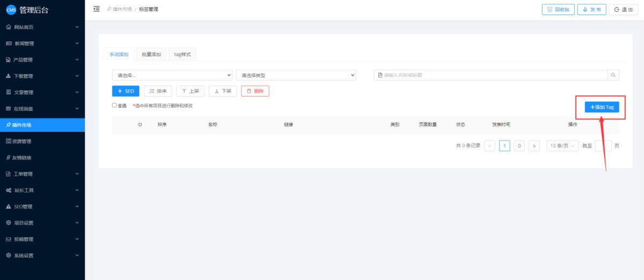The width and height of the screenshot is (644, 280).
Task: Switch to the 批量添加 tab
Action: coord(151,54)
